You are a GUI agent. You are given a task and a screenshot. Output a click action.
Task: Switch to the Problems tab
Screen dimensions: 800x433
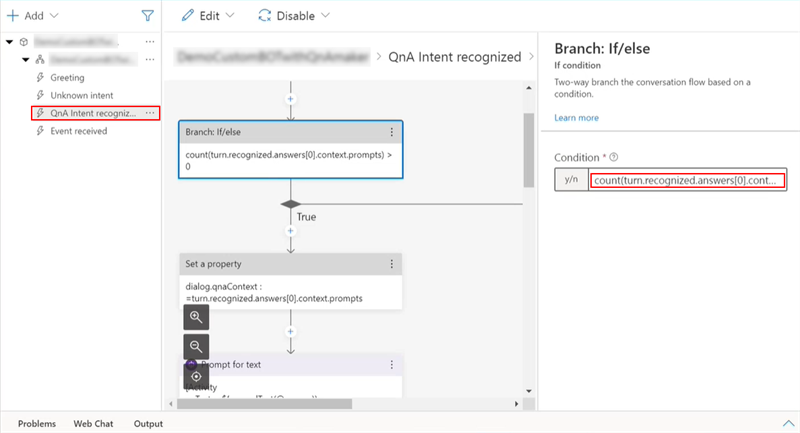37,423
